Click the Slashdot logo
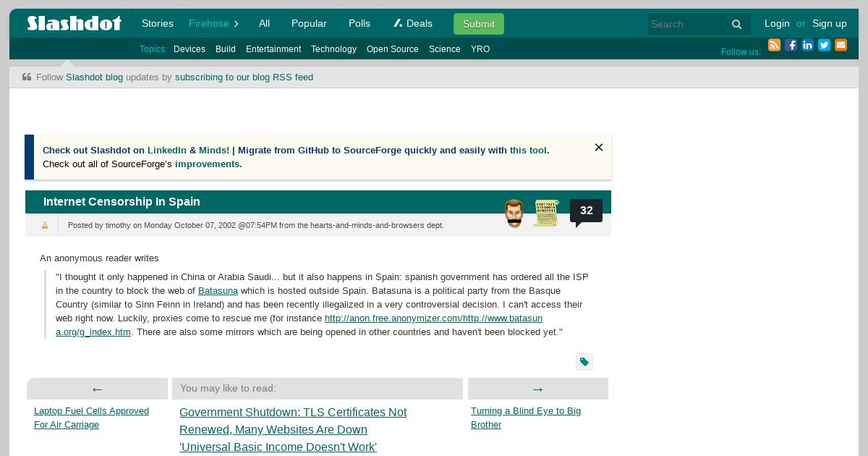Image resolution: width=868 pixels, height=456 pixels. 74,23
